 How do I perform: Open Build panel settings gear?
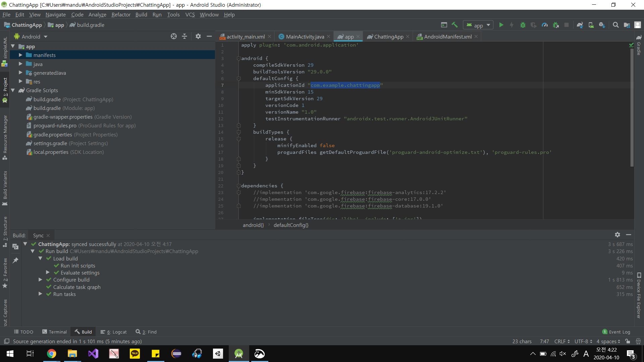tap(618, 235)
